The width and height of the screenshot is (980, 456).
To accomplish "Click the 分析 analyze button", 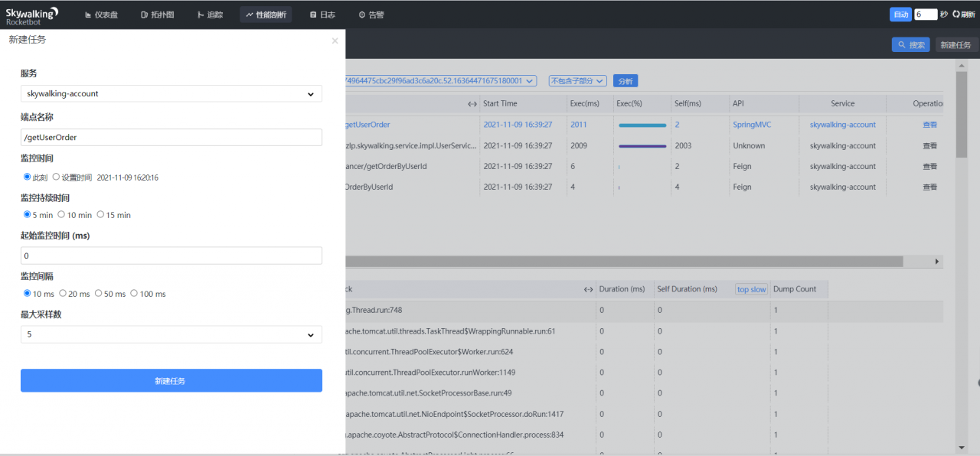I will point(626,80).
